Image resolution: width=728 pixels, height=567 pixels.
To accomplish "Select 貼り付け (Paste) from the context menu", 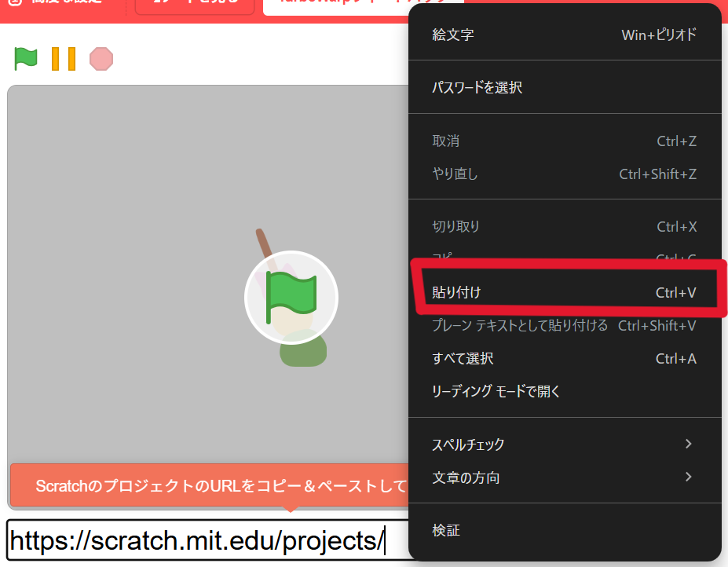I will (x=564, y=293).
